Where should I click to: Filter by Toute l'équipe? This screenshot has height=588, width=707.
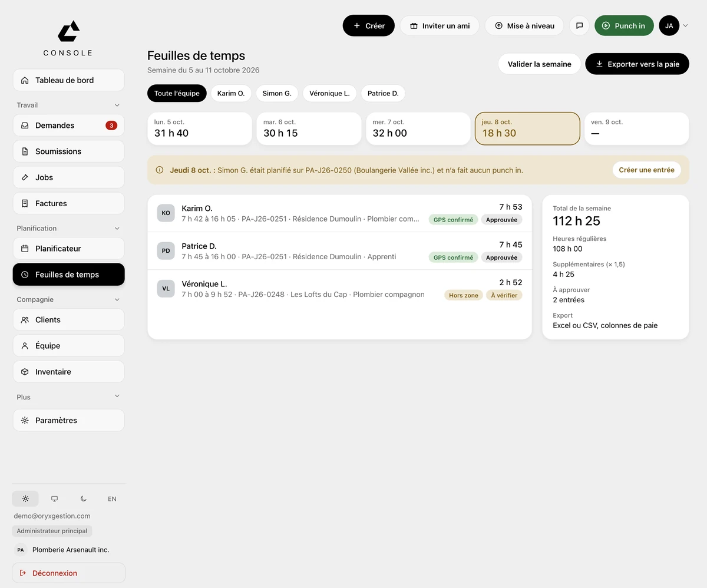pos(177,93)
